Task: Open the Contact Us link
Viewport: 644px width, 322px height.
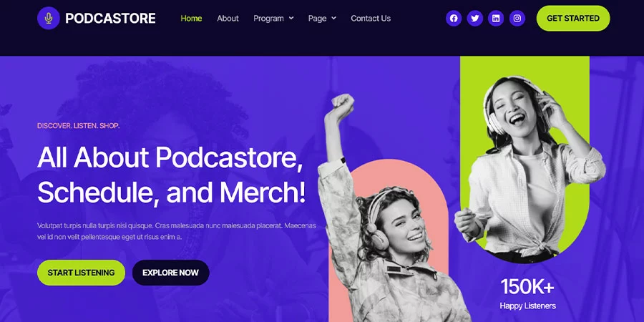Action: [371, 18]
